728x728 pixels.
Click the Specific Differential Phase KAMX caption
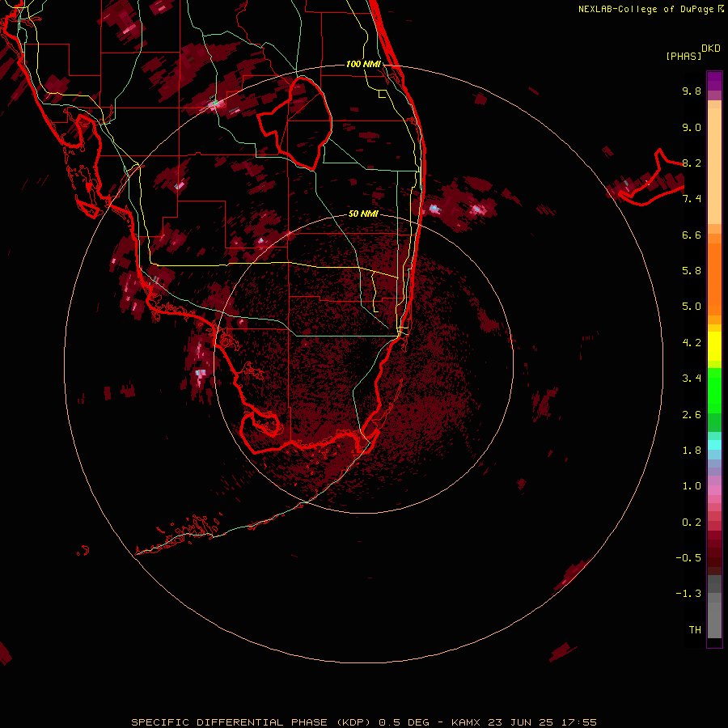coord(363,722)
